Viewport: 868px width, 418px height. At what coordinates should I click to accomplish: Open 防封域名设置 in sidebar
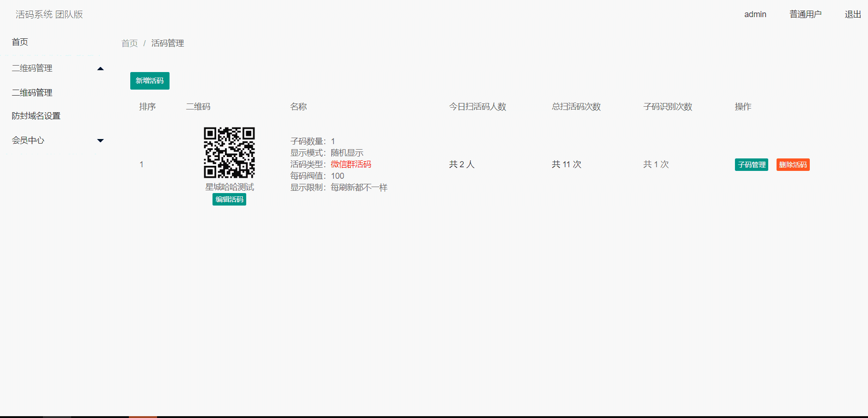36,116
